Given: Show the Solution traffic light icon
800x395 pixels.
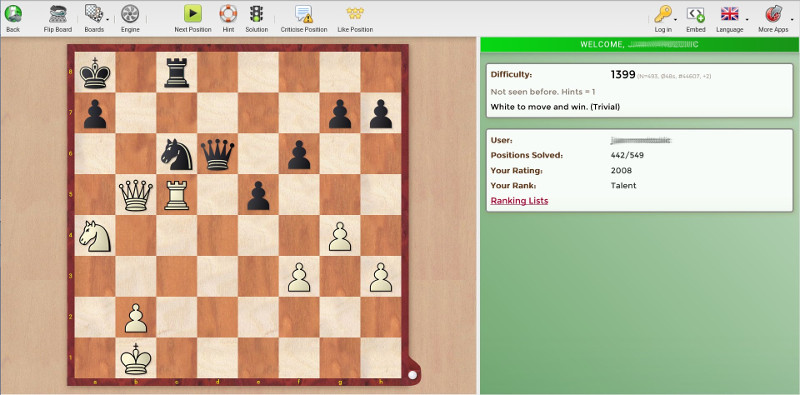Looking at the screenshot, I should tap(256, 14).
